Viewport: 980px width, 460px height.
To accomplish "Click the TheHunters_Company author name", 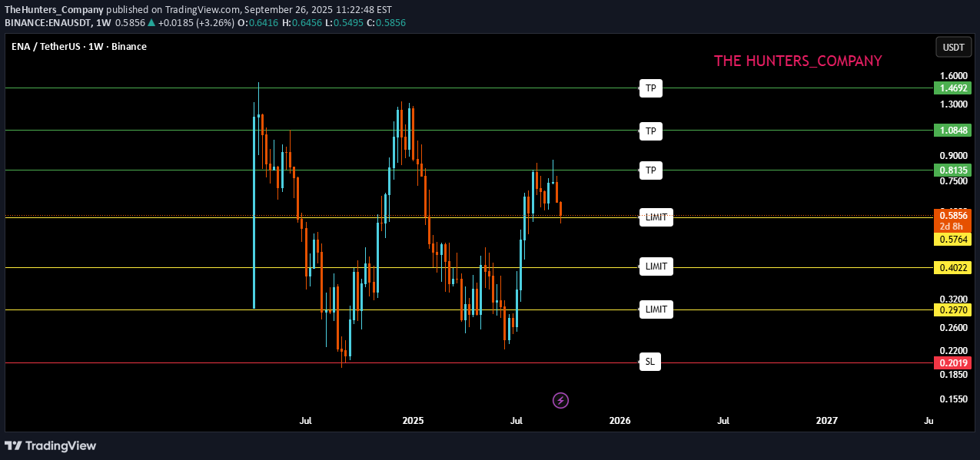I will coord(55,10).
